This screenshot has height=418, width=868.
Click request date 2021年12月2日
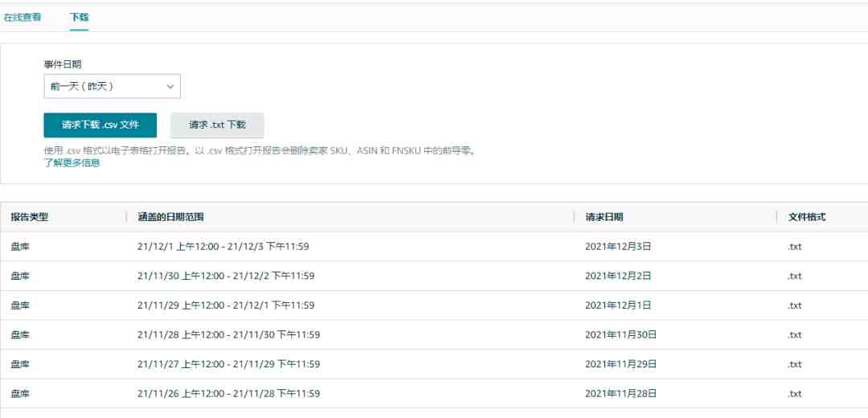click(618, 276)
